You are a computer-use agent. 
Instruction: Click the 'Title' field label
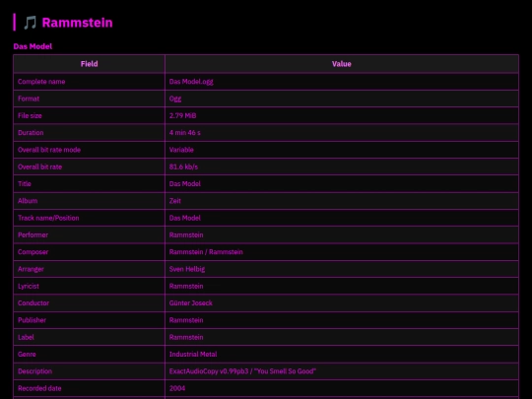pos(25,183)
